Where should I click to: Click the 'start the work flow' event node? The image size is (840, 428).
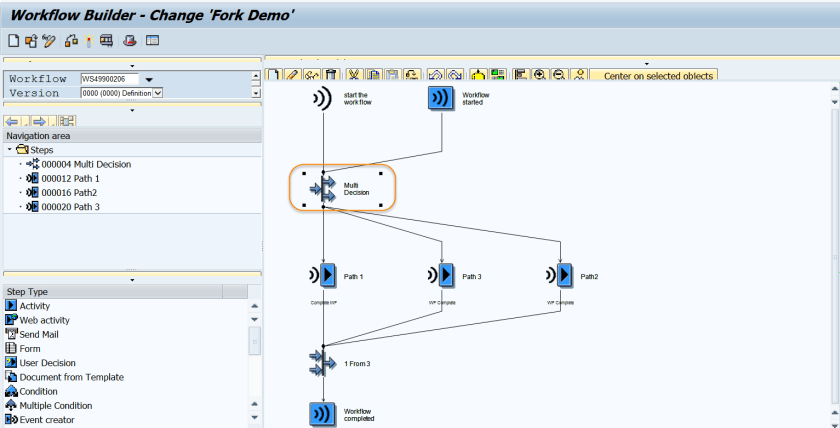coord(323,99)
